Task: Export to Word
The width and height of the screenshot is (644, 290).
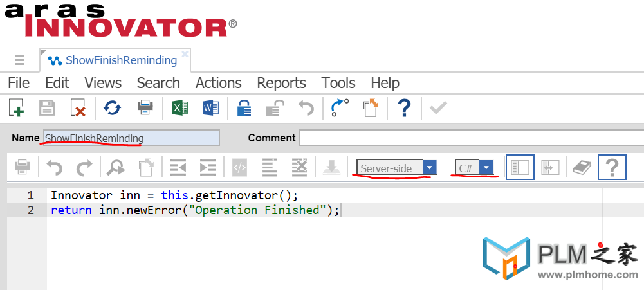Action: [210, 109]
